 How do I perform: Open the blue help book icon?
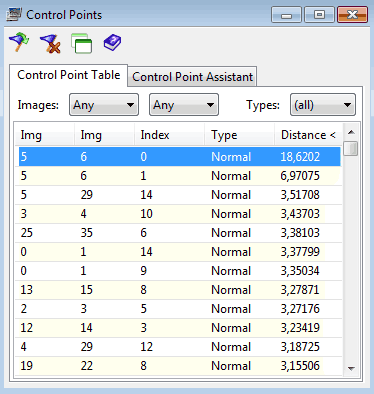[x=112, y=42]
